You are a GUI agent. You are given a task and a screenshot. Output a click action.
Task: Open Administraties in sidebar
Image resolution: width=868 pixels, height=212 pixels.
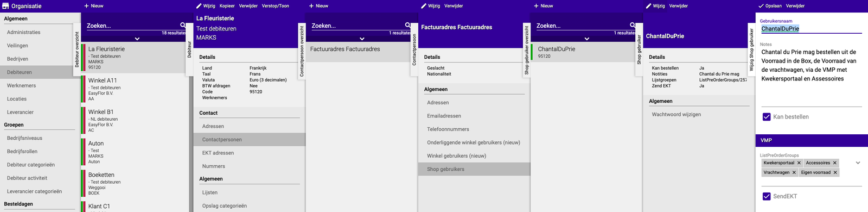pyautogui.click(x=40, y=33)
